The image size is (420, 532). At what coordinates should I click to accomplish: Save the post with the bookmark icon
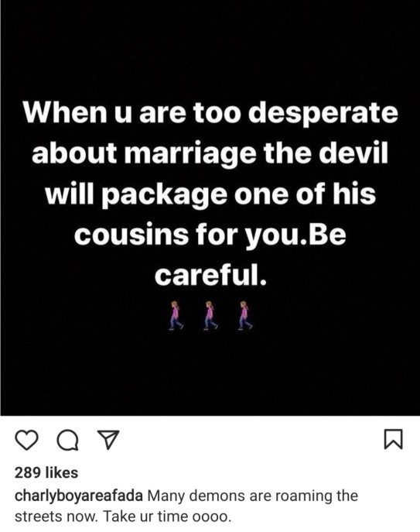click(x=394, y=439)
